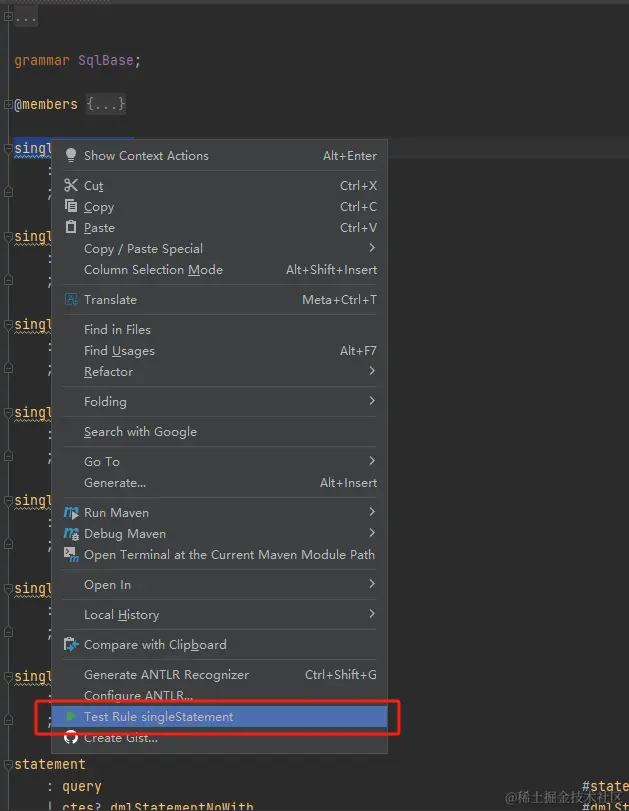Click the Compare with Clipboard icon
This screenshot has width=629, height=811.
point(71,644)
